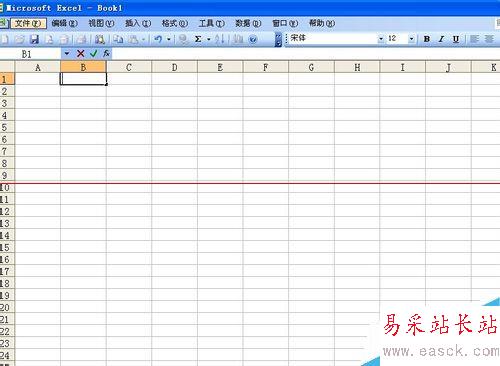
Task: Select column B header
Action: click(83, 67)
